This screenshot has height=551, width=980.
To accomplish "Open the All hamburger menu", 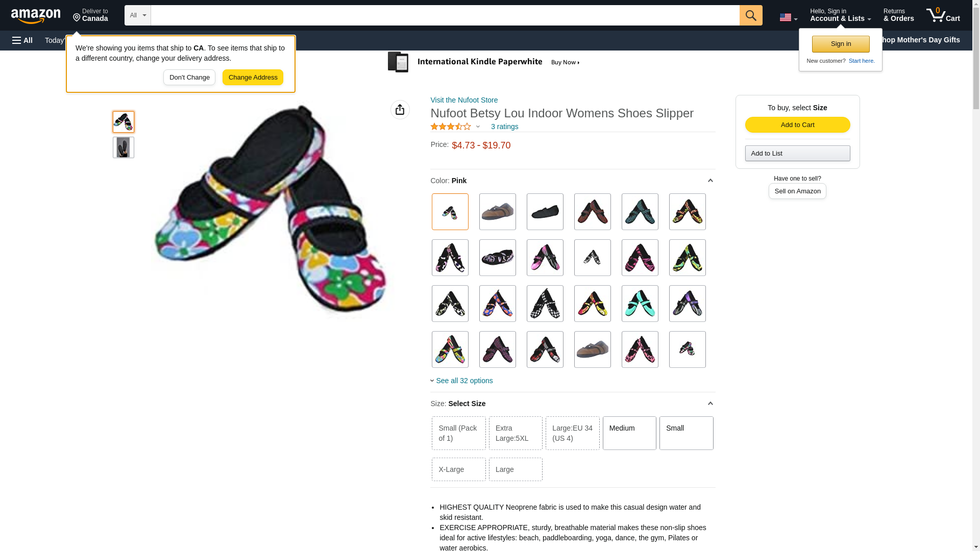I will point(22,40).
